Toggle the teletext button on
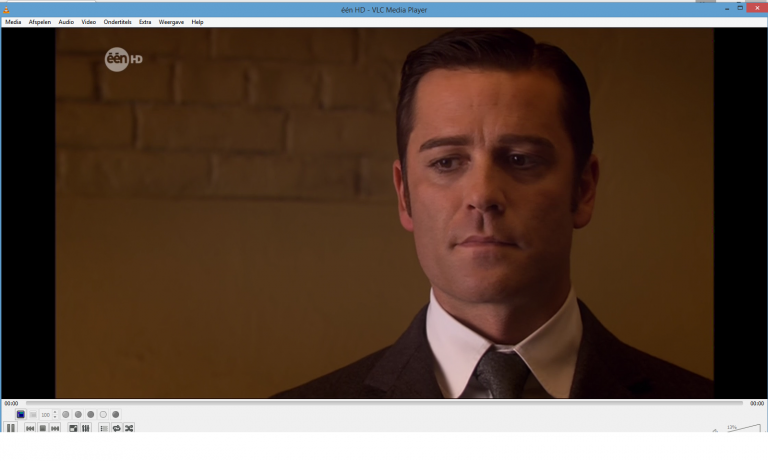The image size is (768, 461). point(20,414)
